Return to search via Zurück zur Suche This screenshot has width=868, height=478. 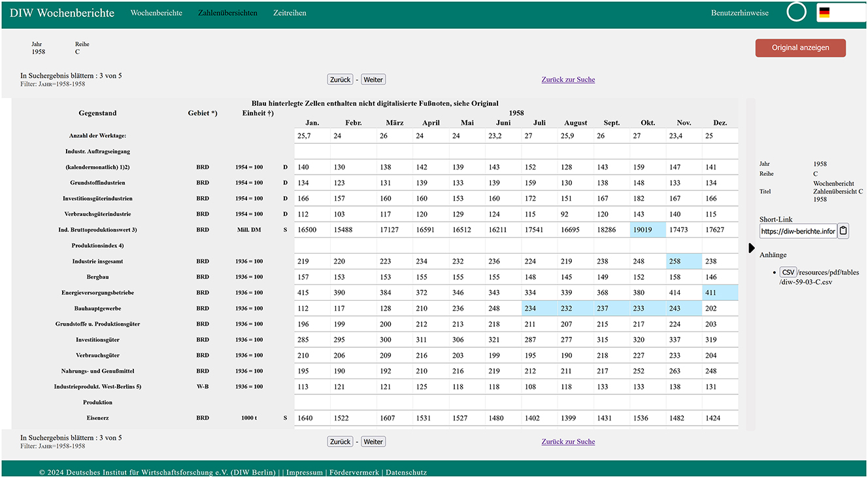point(568,79)
